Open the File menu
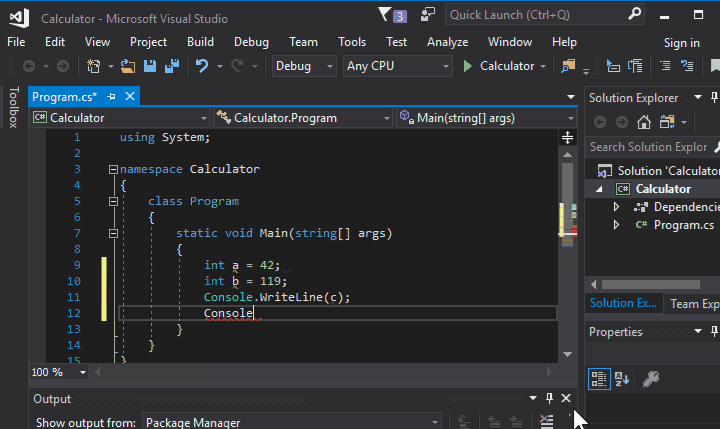The width and height of the screenshot is (720, 429). pos(16,42)
